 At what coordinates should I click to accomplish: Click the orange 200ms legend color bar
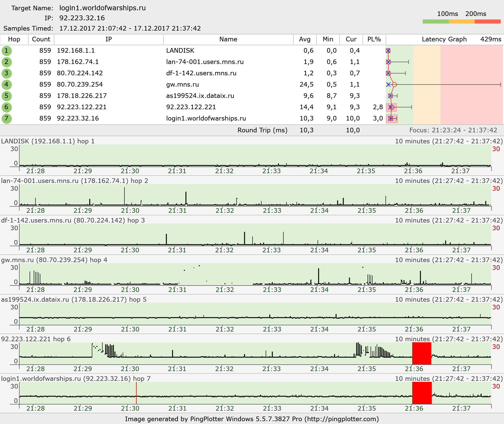462,22
